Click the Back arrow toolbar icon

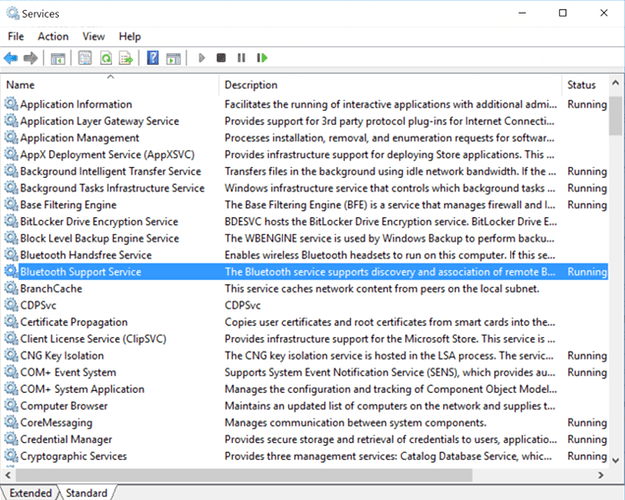coord(11,58)
